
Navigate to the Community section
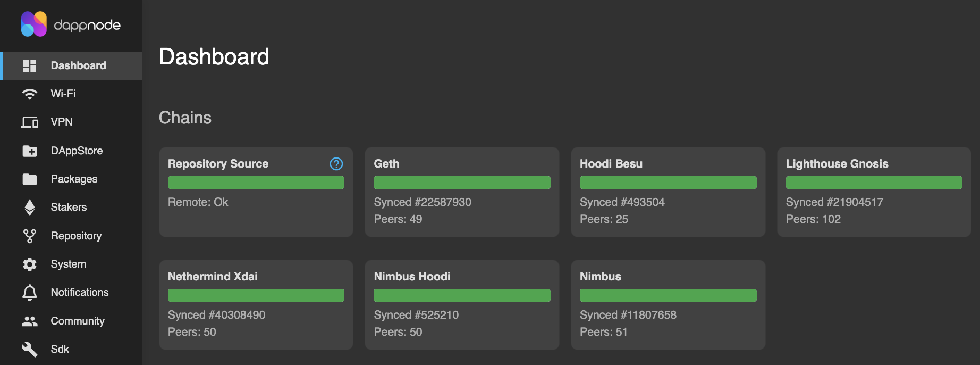78,321
